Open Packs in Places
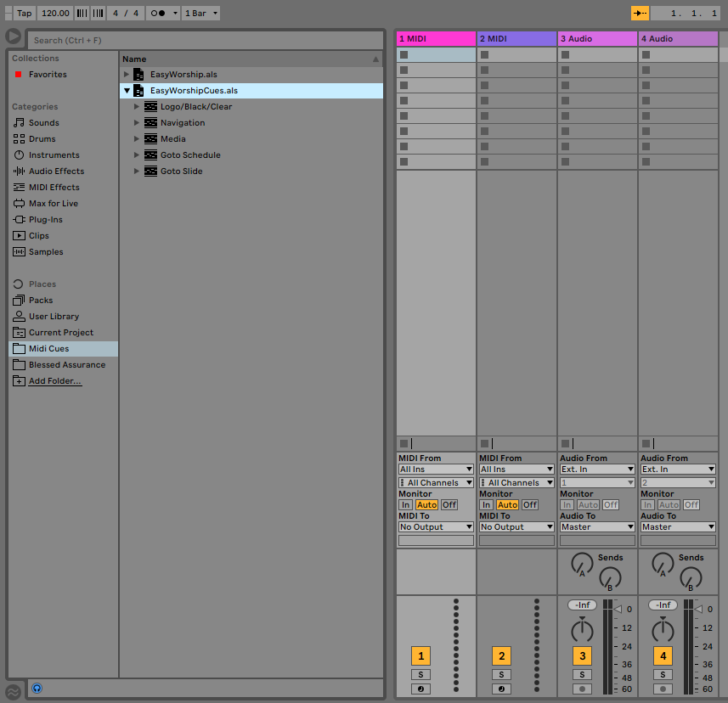 (x=41, y=301)
